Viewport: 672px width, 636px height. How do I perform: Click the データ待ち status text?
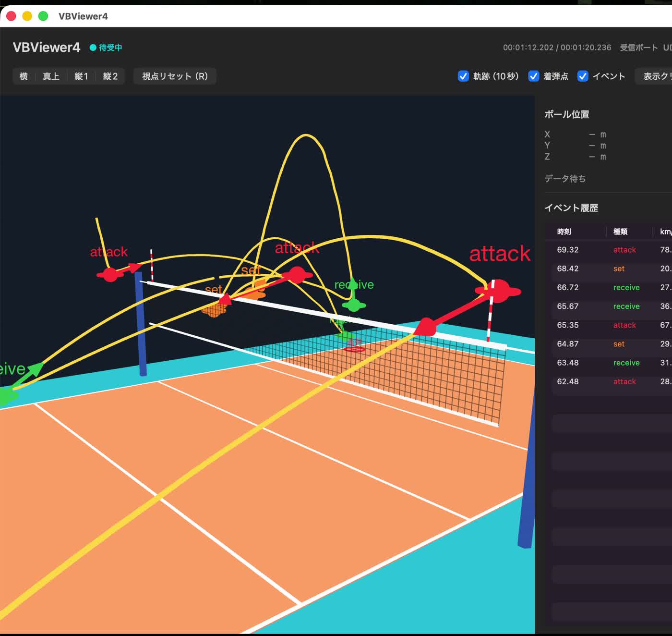click(565, 179)
